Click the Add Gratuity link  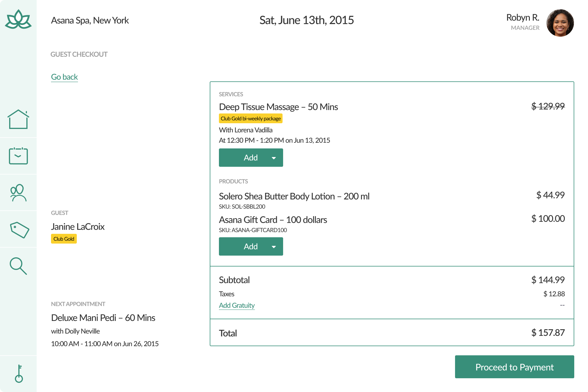pos(237,305)
